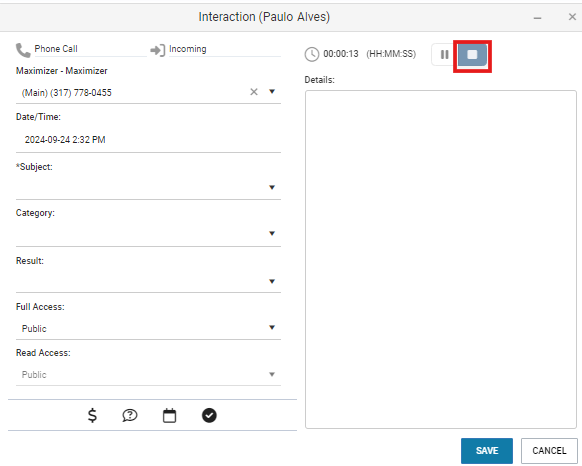The image size is (582, 466).
Task: Clear the main phone number field
Action: pyautogui.click(x=254, y=92)
